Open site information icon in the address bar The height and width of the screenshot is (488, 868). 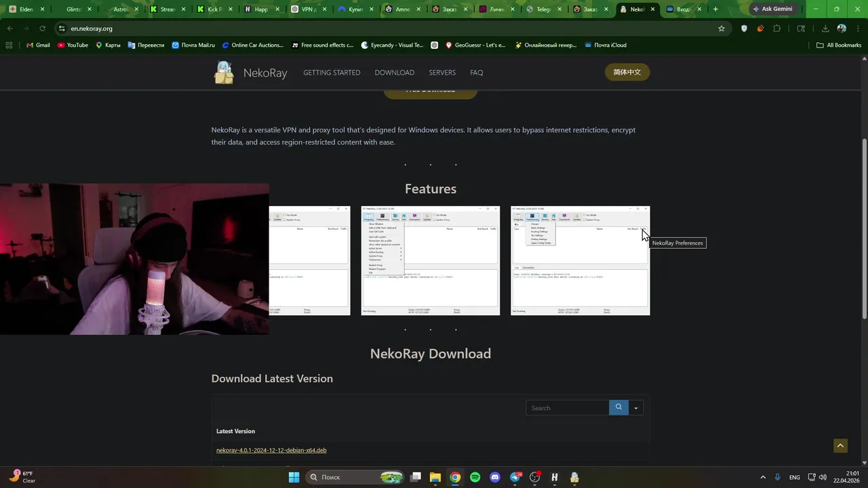pos(62,28)
